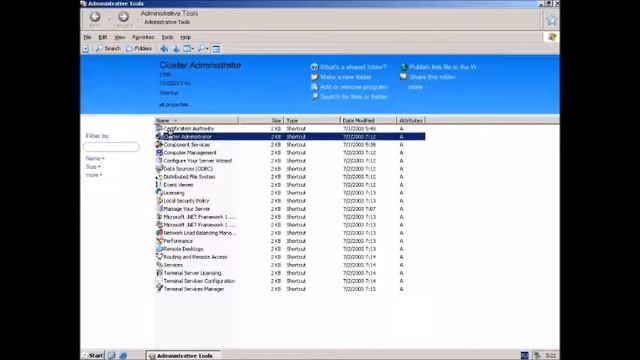Sort by the Type column header
640x360 pixels.
312,120
